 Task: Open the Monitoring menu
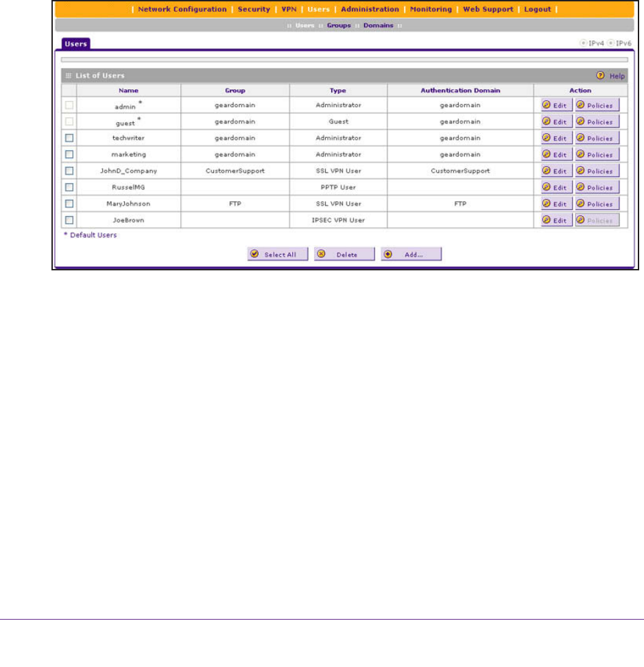coord(431,10)
